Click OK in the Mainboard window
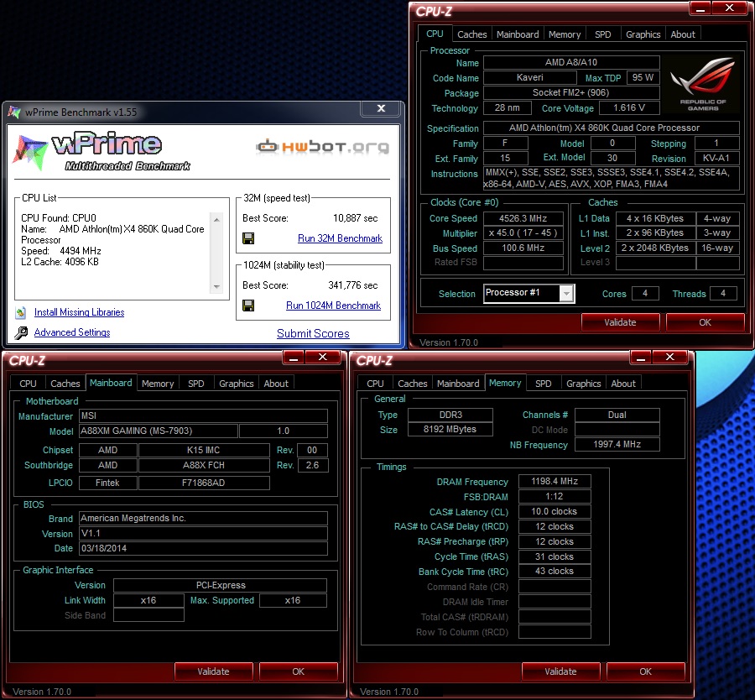Viewport: 755px width, 700px height. coord(298,671)
